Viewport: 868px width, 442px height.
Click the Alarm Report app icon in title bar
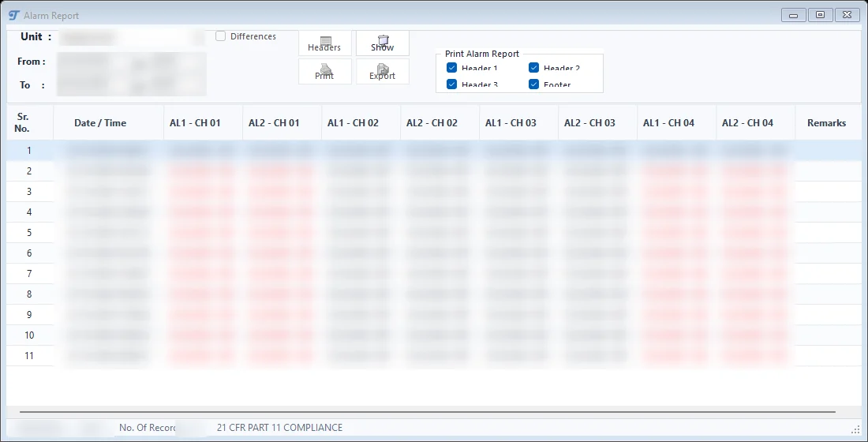pyautogui.click(x=14, y=16)
